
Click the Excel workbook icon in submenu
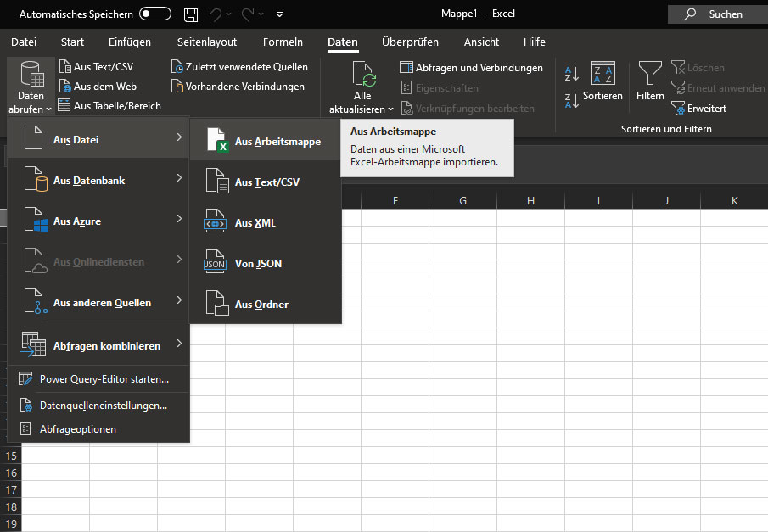tap(217, 140)
